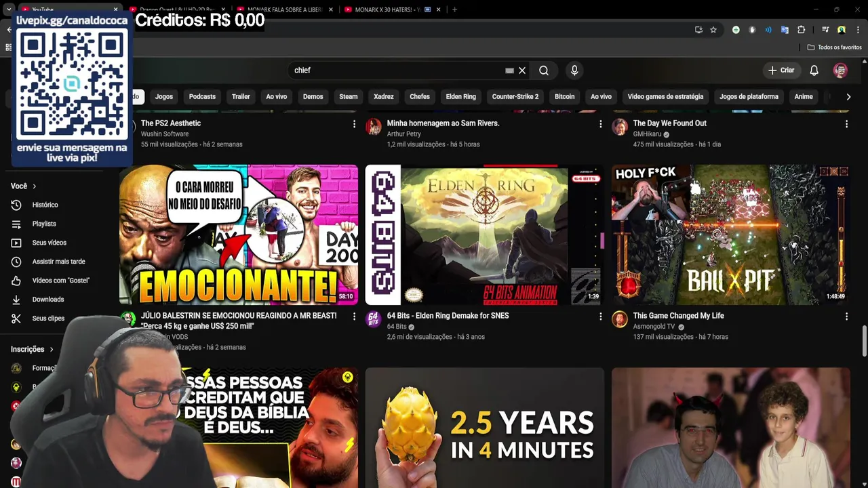
Task: Open the Wushin Software channel link
Action: 165,134
